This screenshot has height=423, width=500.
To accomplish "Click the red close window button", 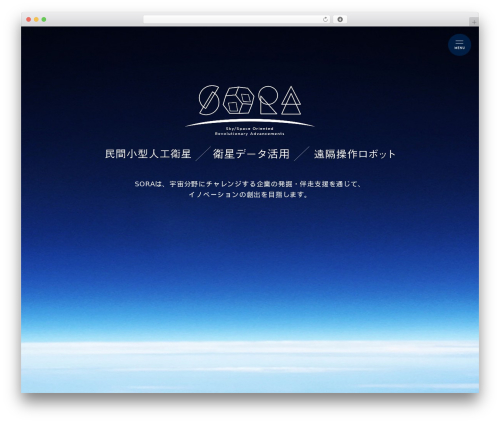I will point(29,19).
